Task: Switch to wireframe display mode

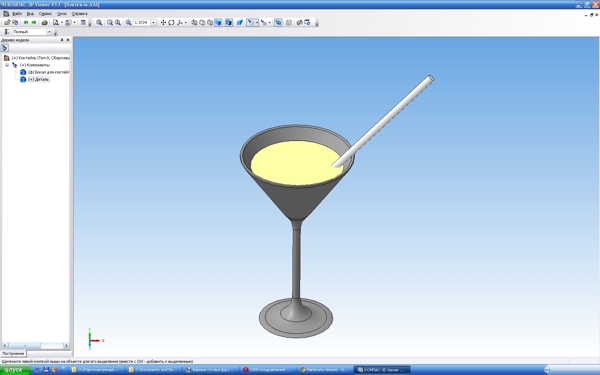Action: pyautogui.click(x=194, y=23)
